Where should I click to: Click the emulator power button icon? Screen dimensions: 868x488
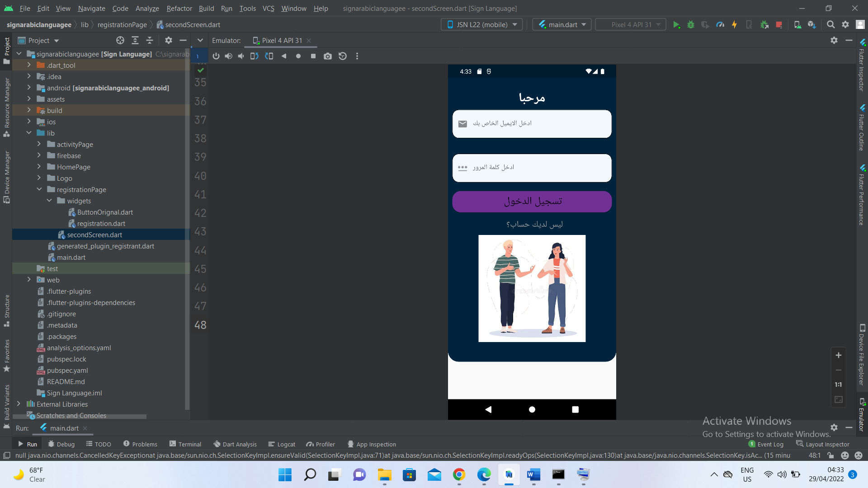click(x=216, y=56)
